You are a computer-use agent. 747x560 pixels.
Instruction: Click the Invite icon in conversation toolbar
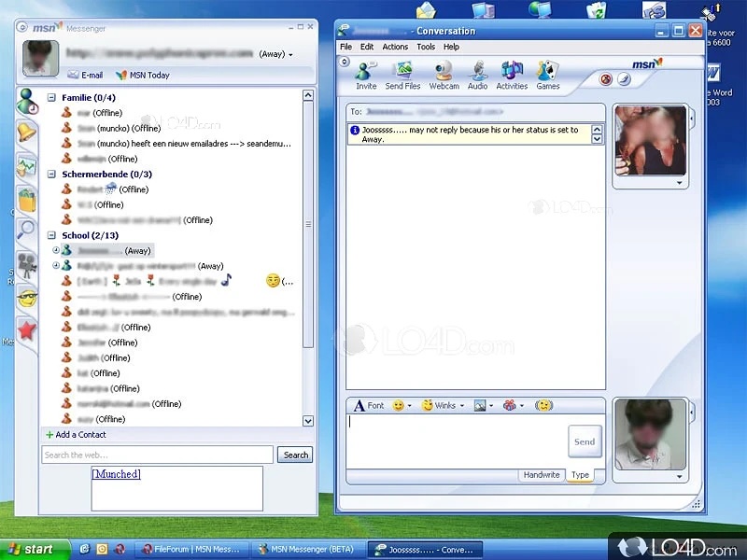pos(366,73)
